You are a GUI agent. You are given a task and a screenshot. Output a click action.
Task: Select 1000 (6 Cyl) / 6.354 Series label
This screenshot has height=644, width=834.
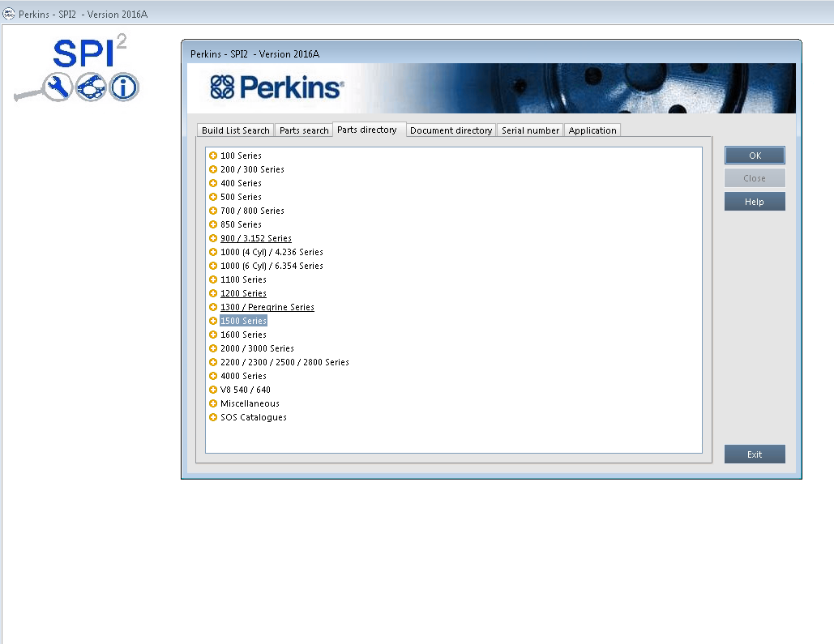pyautogui.click(x=272, y=266)
